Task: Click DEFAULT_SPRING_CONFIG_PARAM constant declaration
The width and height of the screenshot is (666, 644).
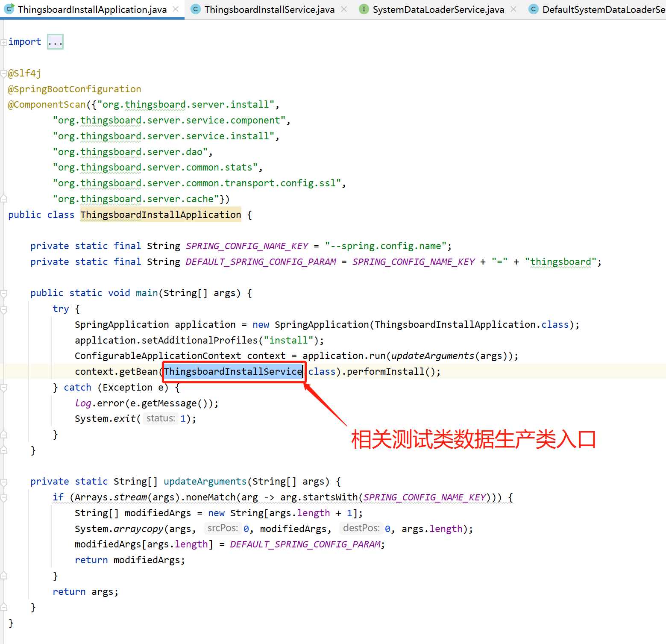Action: (x=261, y=262)
